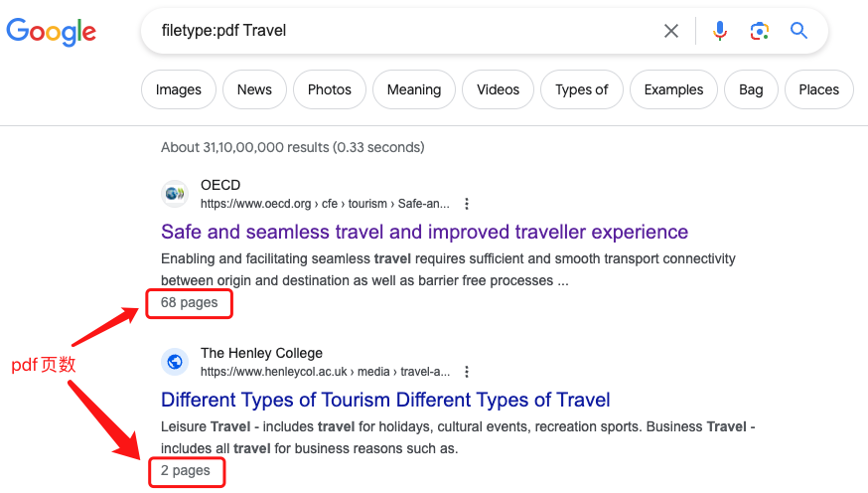Choose the Photos filter chip

pos(330,89)
